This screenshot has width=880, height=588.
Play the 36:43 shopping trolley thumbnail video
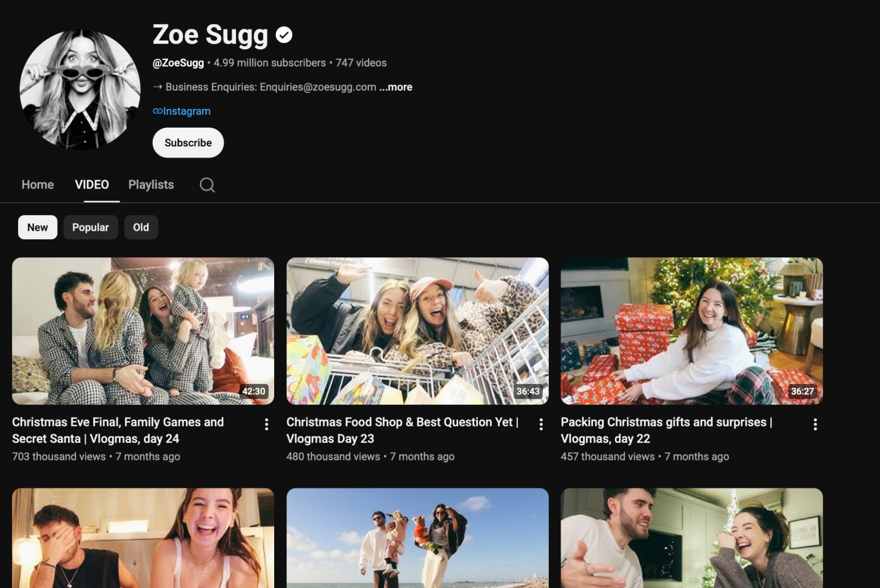click(x=418, y=331)
